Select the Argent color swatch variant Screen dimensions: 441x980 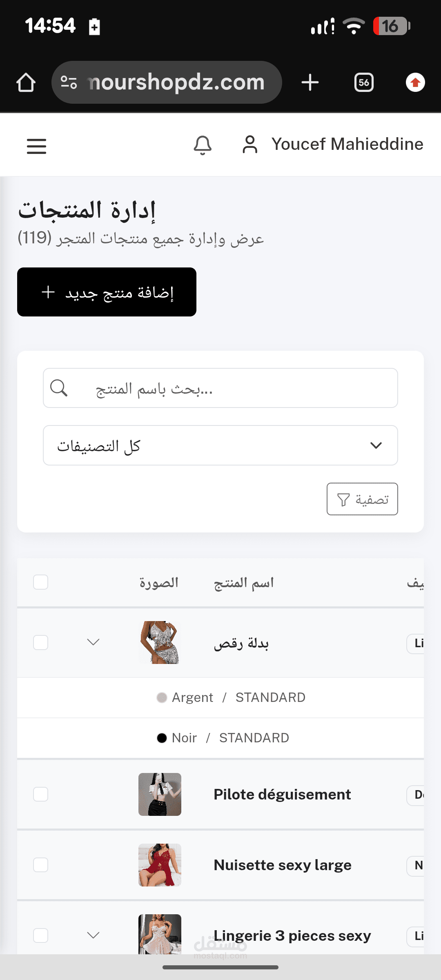(x=162, y=697)
